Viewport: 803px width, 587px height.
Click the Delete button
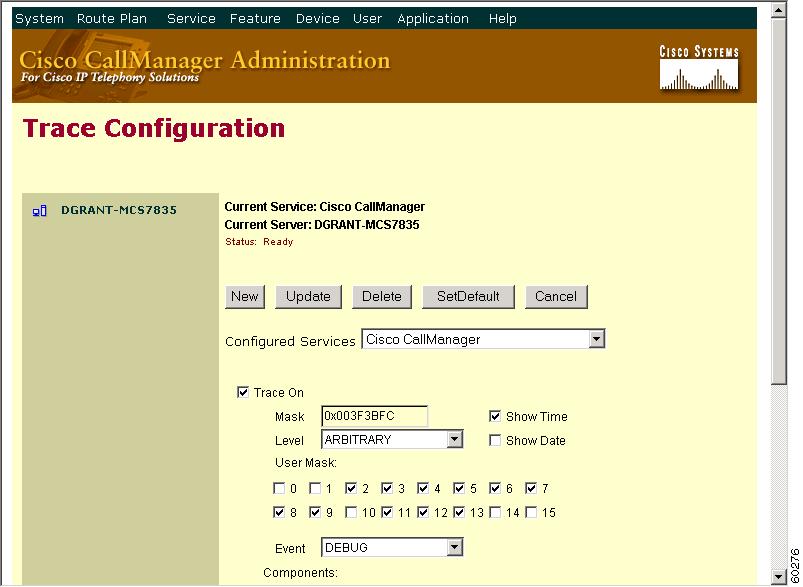(382, 297)
